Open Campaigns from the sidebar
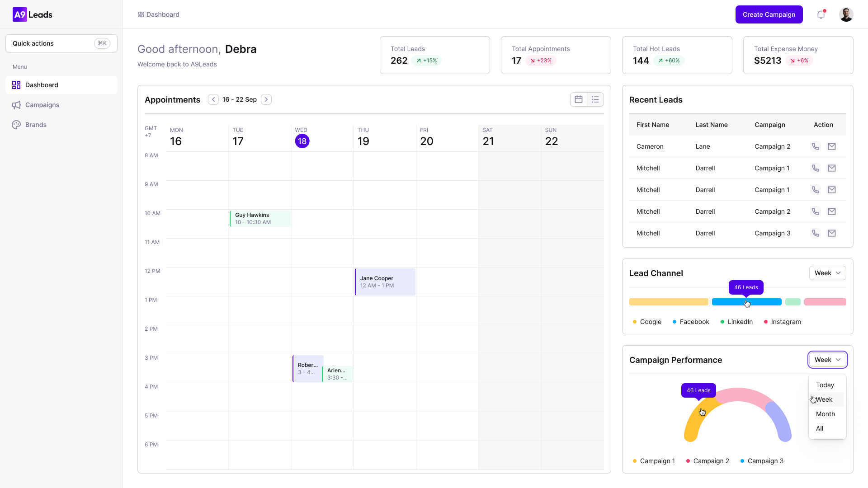This screenshot has height=488, width=868. pyautogui.click(x=42, y=105)
